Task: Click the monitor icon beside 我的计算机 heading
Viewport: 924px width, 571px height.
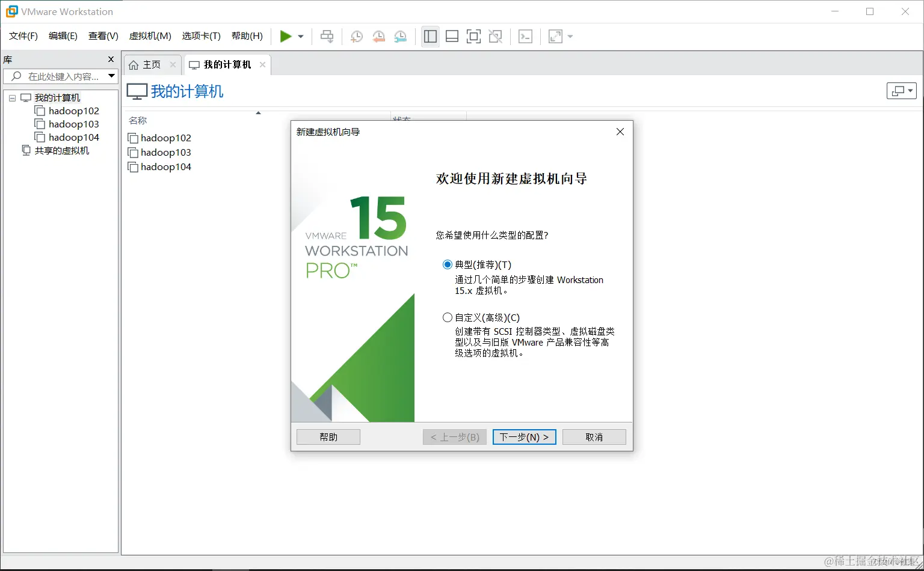Action: (x=137, y=91)
